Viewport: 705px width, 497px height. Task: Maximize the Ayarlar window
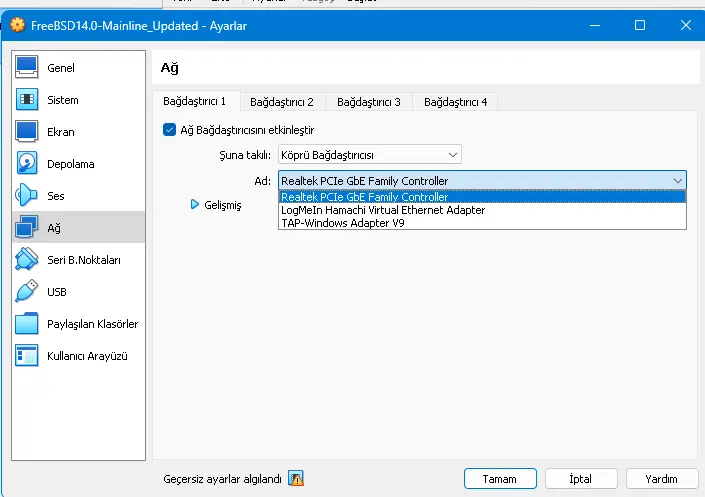tap(640, 25)
